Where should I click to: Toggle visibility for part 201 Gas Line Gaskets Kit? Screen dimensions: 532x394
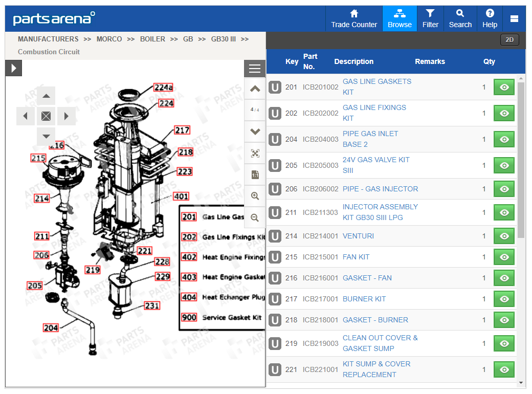(504, 87)
